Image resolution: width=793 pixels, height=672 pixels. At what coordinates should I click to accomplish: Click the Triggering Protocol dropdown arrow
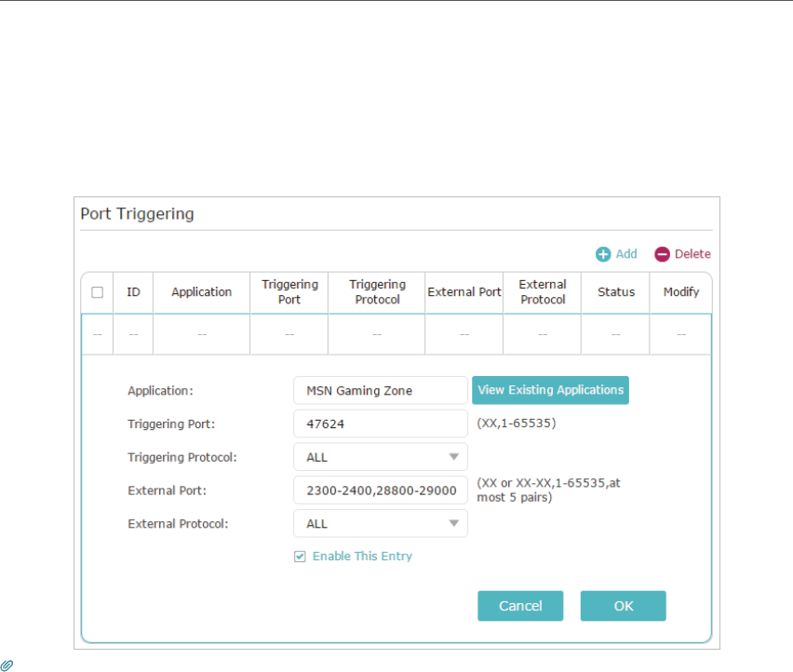click(x=453, y=457)
